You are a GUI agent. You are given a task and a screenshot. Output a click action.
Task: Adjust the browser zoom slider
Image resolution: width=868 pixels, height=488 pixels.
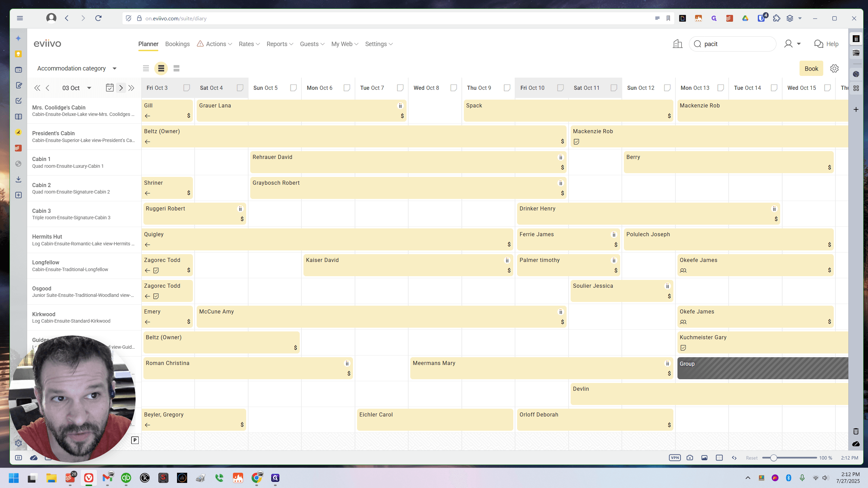coord(773,458)
